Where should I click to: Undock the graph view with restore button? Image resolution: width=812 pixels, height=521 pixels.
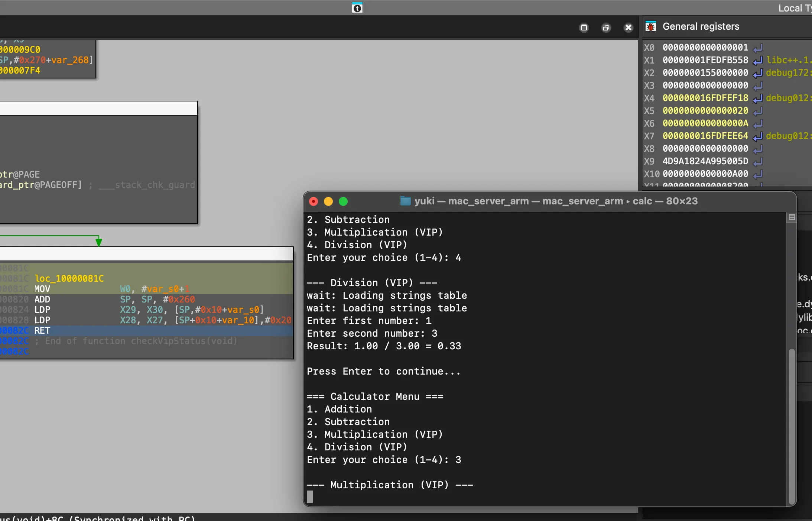(606, 28)
